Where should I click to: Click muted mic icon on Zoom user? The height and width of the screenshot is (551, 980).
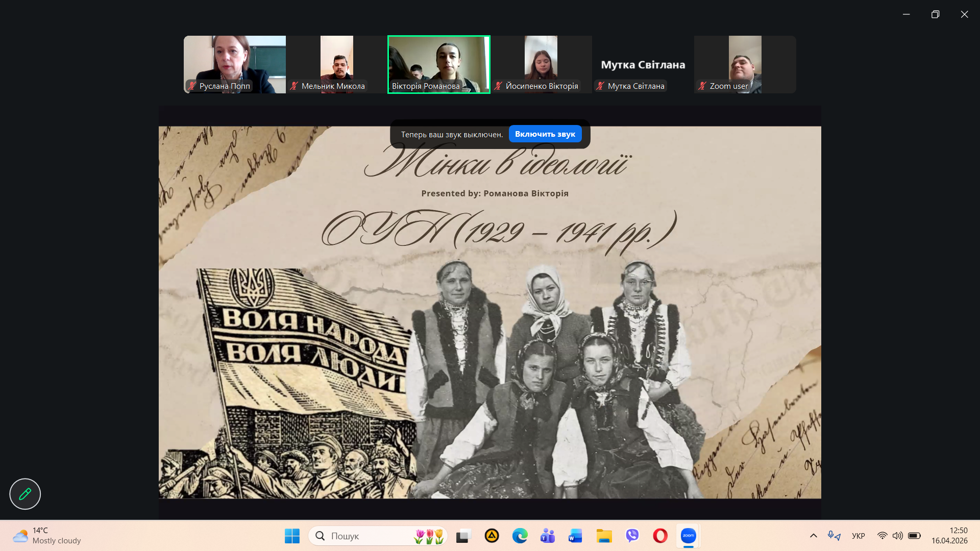(702, 86)
